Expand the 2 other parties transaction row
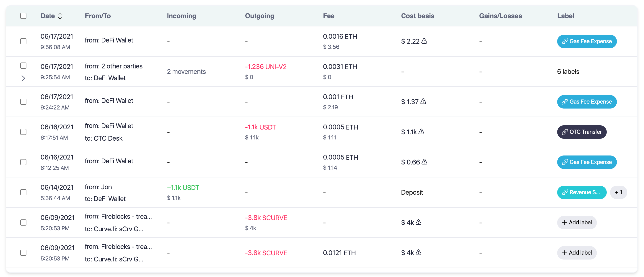This screenshot has width=644, height=277. [23, 78]
